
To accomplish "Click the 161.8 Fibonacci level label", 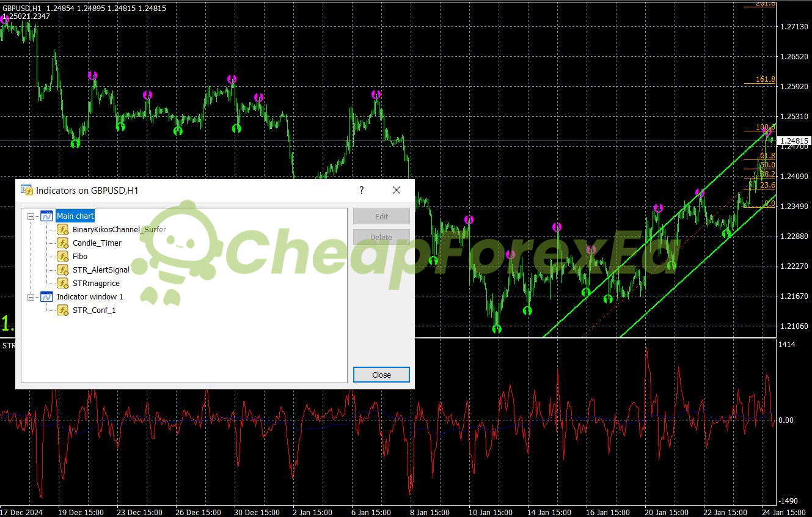I will [x=765, y=79].
